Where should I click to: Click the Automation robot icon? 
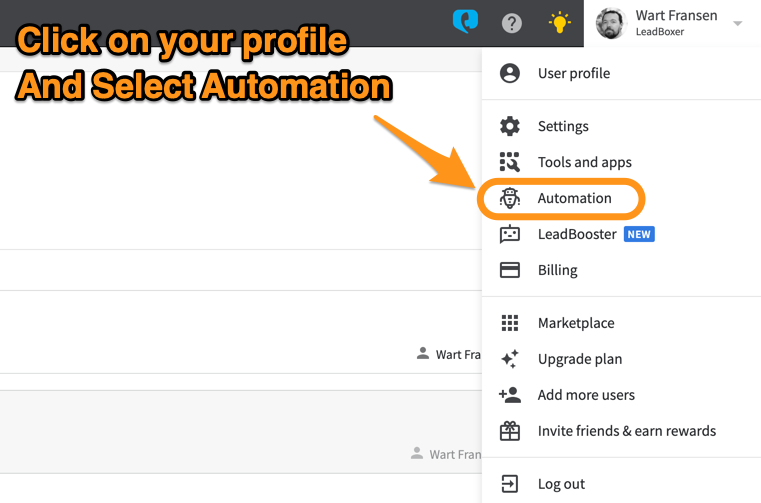510,198
